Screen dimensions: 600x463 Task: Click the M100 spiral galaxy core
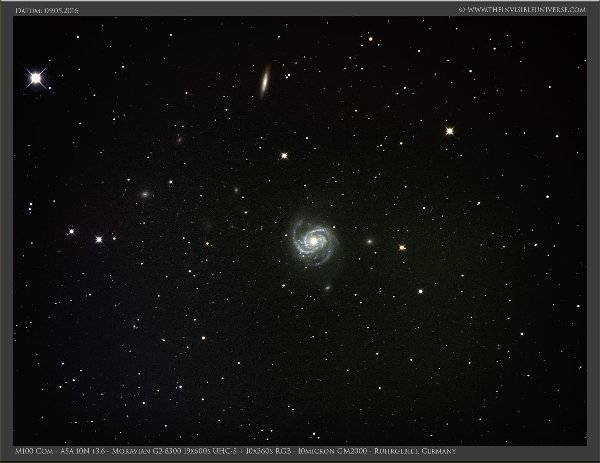pyautogui.click(x=312, y=240)
